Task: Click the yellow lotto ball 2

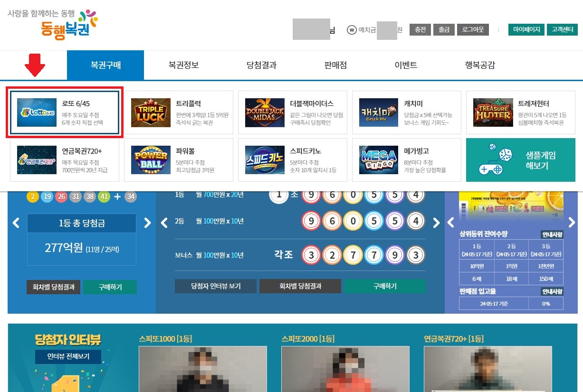Action: [33, 196]
